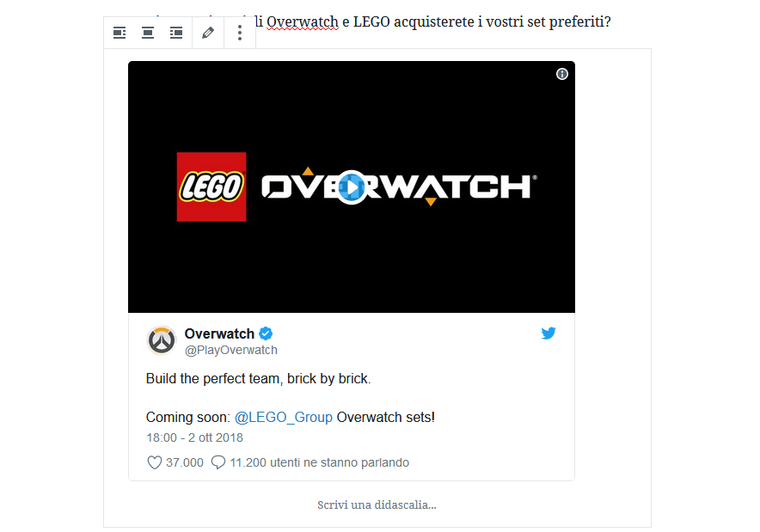Play the LEGO Overwatch video
760x532 pixels.
click(x=352, y=187)
